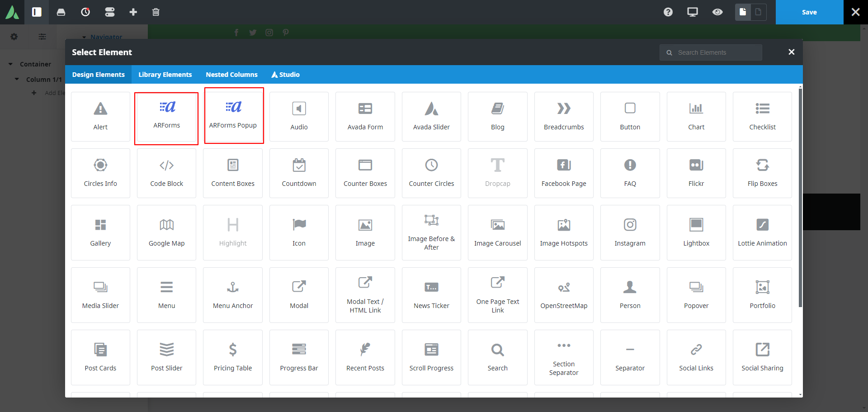The width and height of the screenshot is (868, 412).
Task: Switch to the filled page layout mode
Action: point(743,12)
